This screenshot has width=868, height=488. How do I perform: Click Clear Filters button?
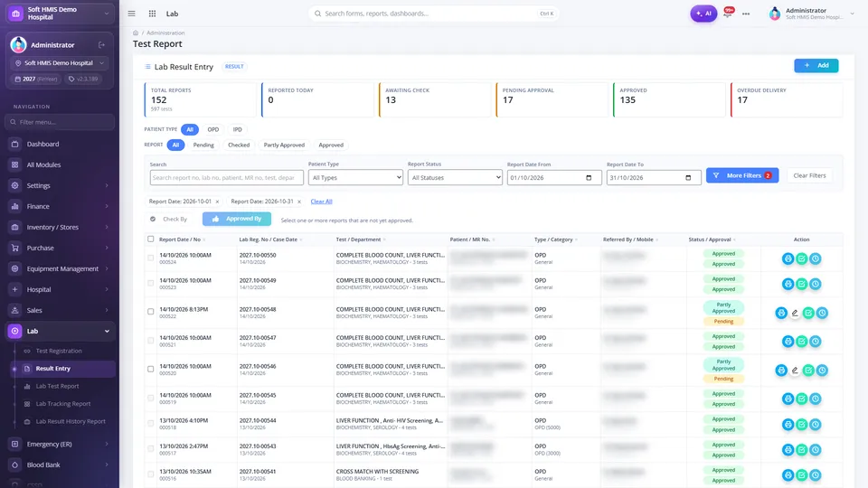pos(809,175)
